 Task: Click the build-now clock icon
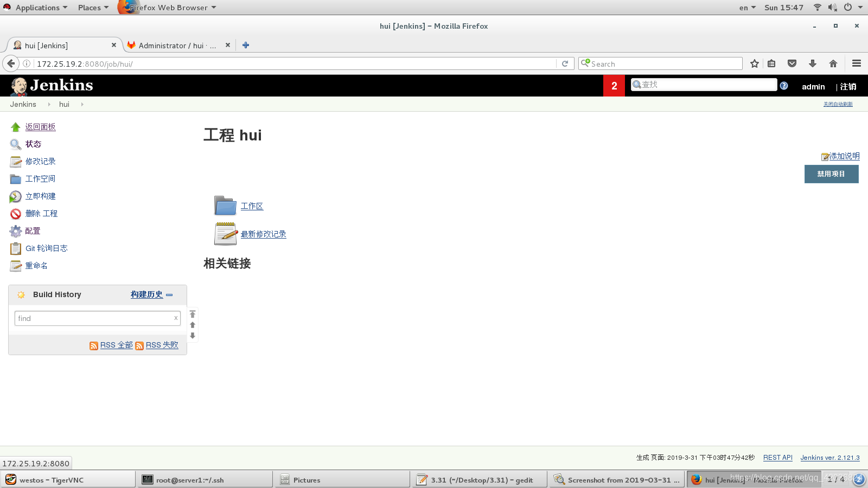(15, 196)
